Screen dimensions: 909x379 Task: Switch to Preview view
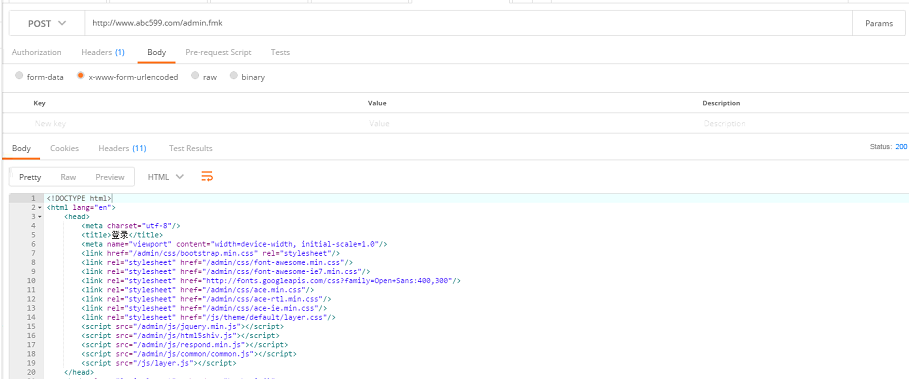tap(110, 177)
